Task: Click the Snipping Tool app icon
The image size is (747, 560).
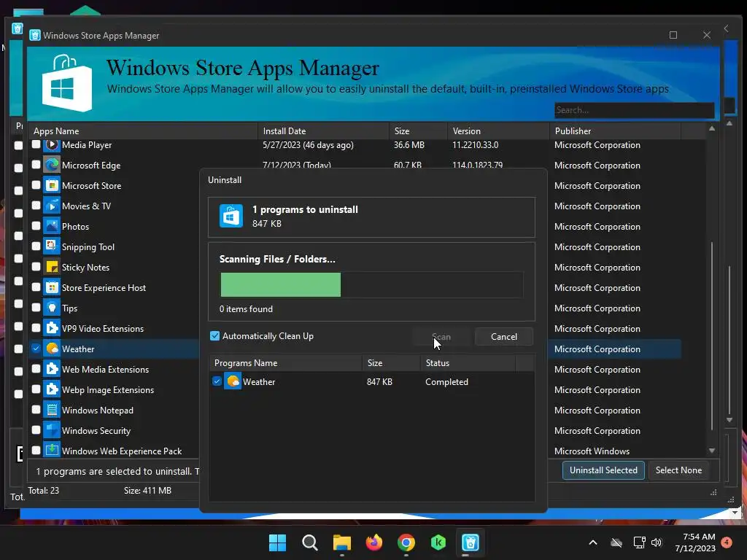Action: click(52, 246)
